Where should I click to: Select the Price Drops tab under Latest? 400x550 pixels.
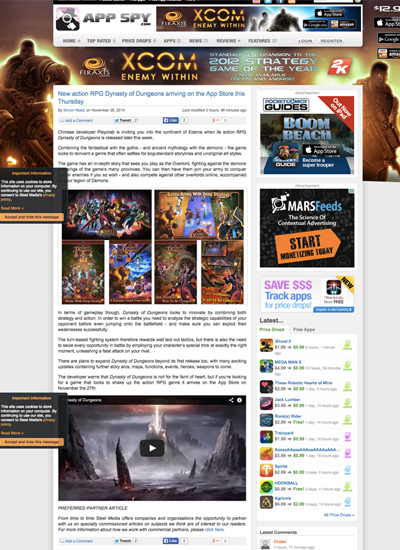pos(272,329)
